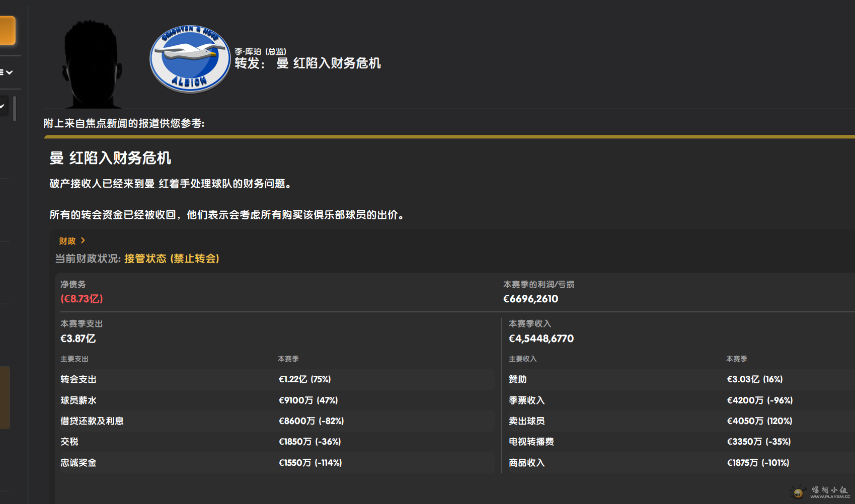Click the left panel vertical scrollbar

15,109
